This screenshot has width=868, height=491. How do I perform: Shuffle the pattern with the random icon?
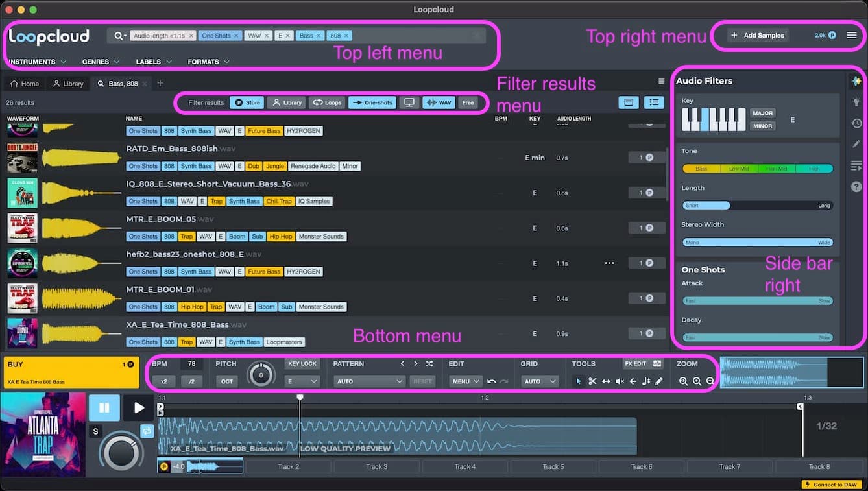pyautogui.click(x=429, y=364)
